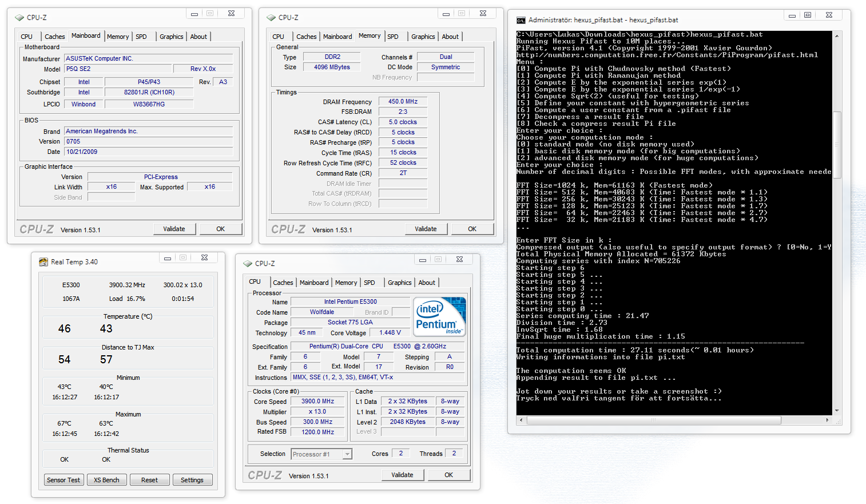
Task: Click the Total computation time line
Action: pyautogui.click(x=635, y=350)
